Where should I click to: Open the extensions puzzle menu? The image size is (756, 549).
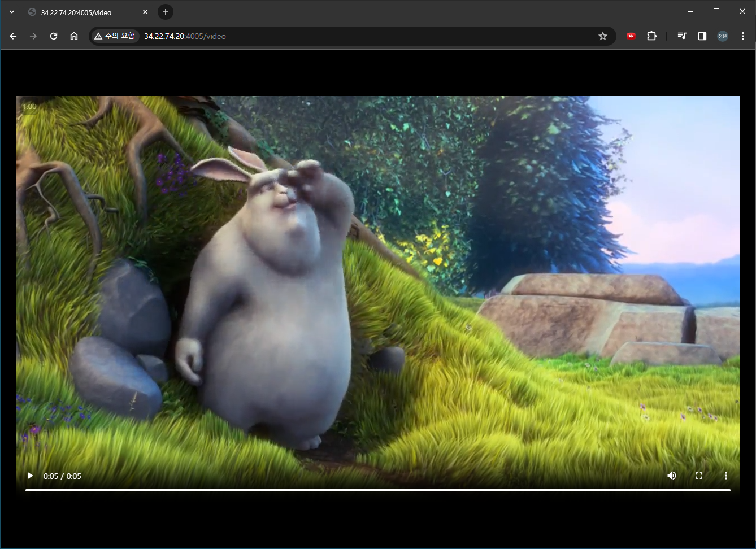651,36
